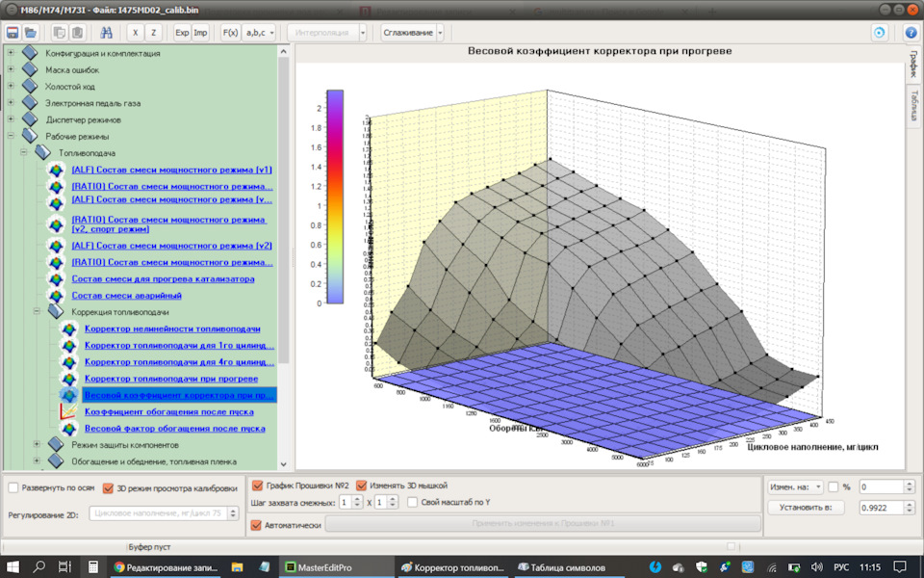924x578 pixels.
Task: Open File Explorer from the taskbar
Action: tap(237, 566)
